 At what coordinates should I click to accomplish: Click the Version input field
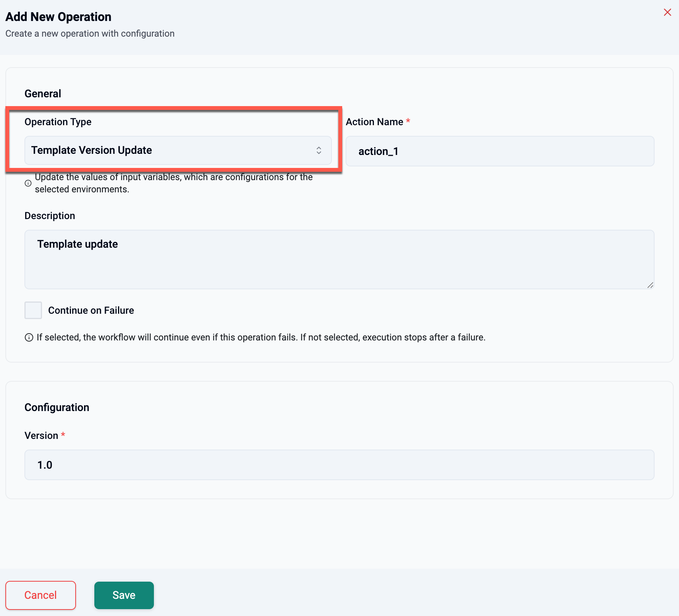click(339, 465)
